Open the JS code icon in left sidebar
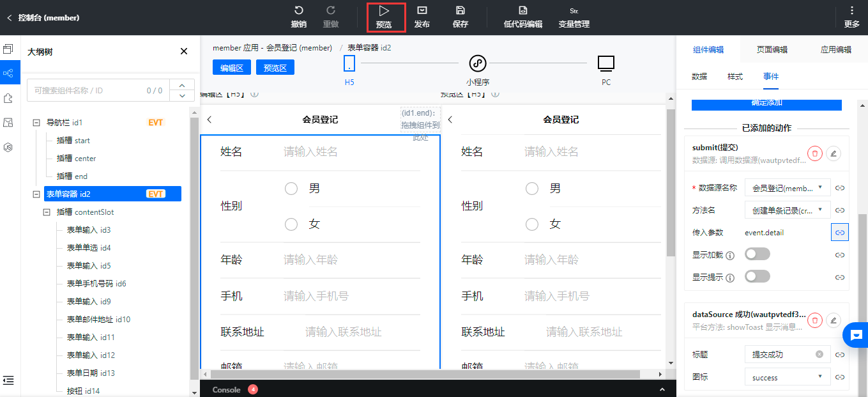This screenshot has height=397, width=868. coord(8,147)
